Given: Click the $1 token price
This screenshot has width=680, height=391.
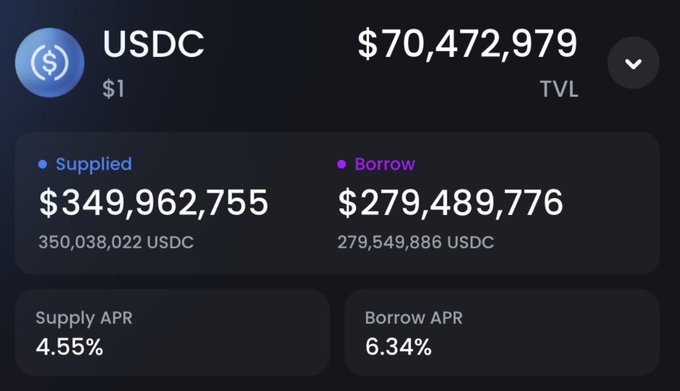Looking at the screenshot, I should [114, 89].
